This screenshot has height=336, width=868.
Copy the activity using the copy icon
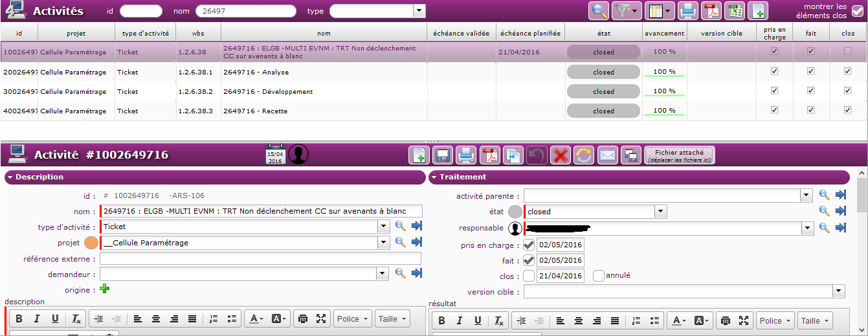513,155
